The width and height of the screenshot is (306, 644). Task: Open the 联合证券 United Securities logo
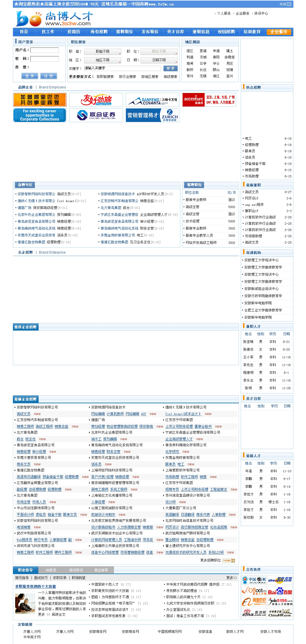(x=96, y=115)
